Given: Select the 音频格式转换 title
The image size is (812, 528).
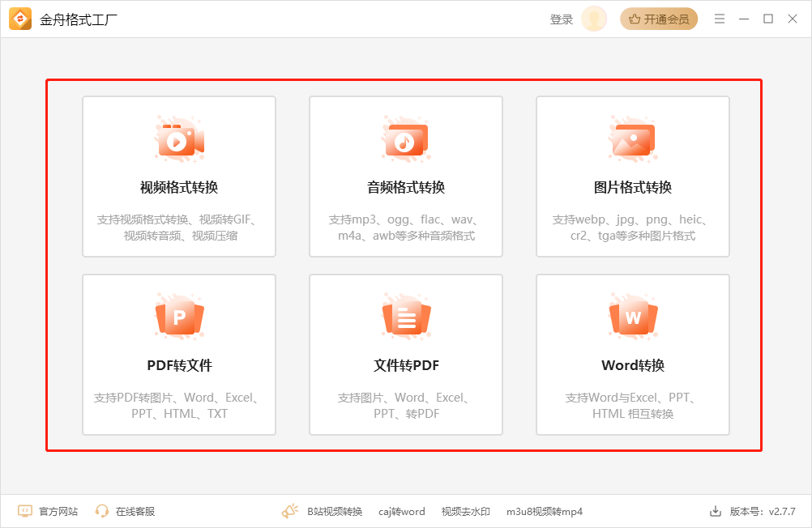Looking at the screenshot, I should pos(406,187).
